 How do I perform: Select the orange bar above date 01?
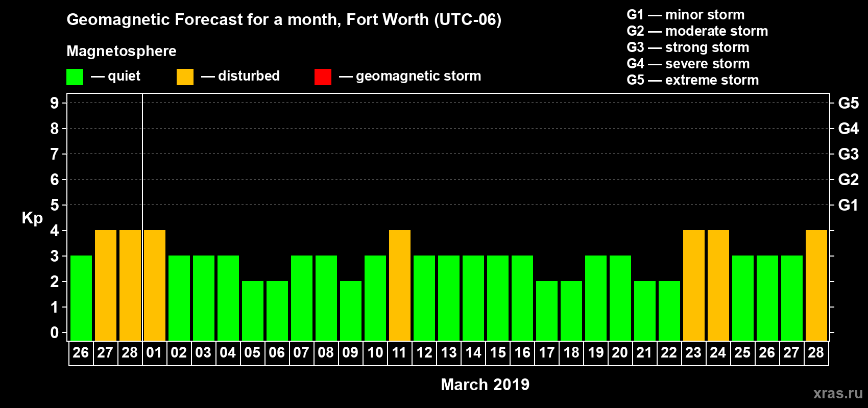click(155, 285)
